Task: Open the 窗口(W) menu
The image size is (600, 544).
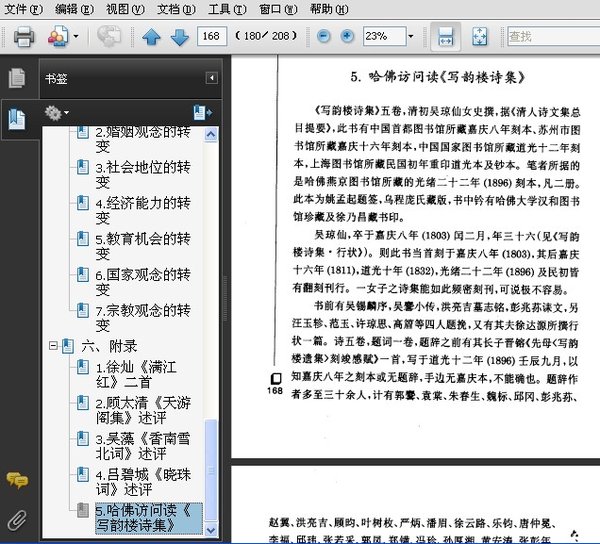Action: pos(278,9)
